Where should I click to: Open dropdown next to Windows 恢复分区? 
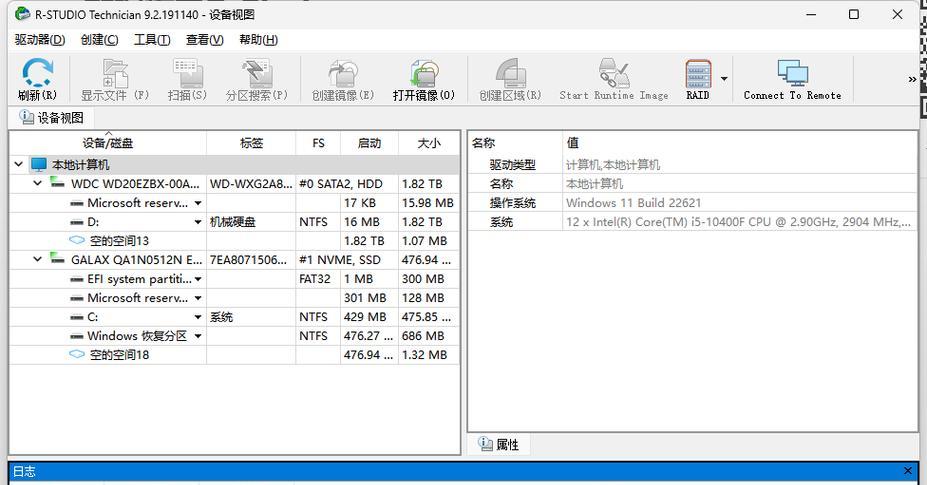198,336
